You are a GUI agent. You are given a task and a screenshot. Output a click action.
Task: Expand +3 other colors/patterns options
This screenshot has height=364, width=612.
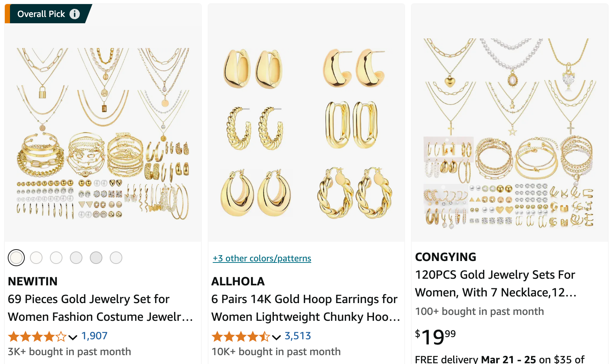[262, 258]
